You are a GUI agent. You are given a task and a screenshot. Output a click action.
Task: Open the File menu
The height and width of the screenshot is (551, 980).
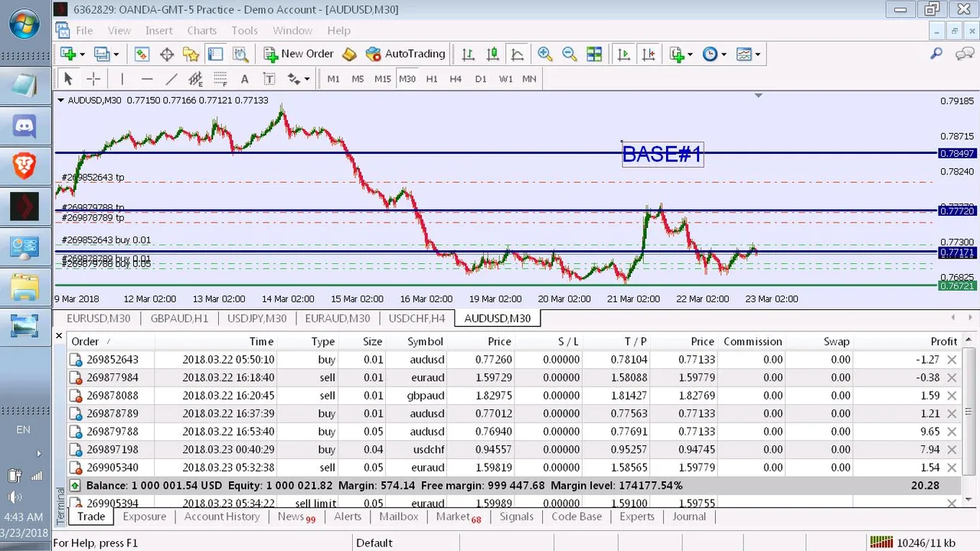(84, 31)
